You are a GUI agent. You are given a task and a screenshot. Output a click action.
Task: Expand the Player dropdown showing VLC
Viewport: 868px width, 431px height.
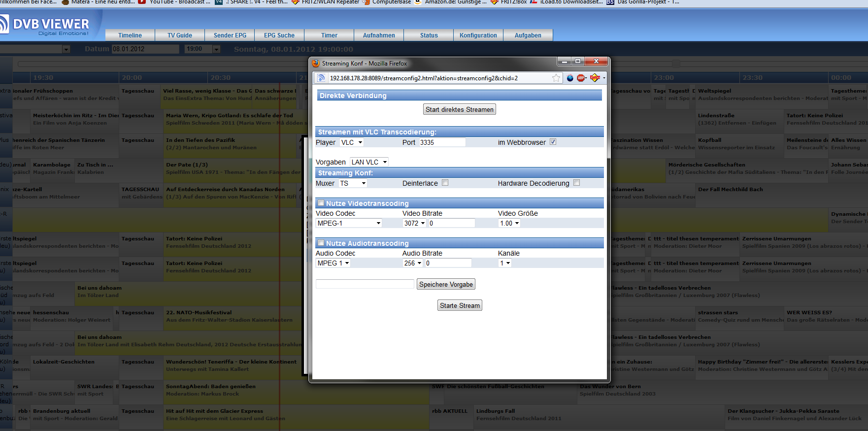(x=352, y=142)
